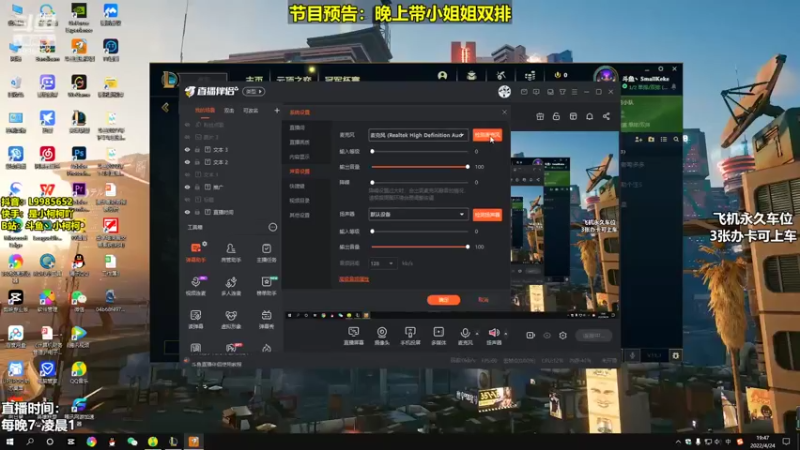The height and width of the screenshot is (450, 800).
Task: Hide the 推广 layer
Action: click(x=187, y=187)
